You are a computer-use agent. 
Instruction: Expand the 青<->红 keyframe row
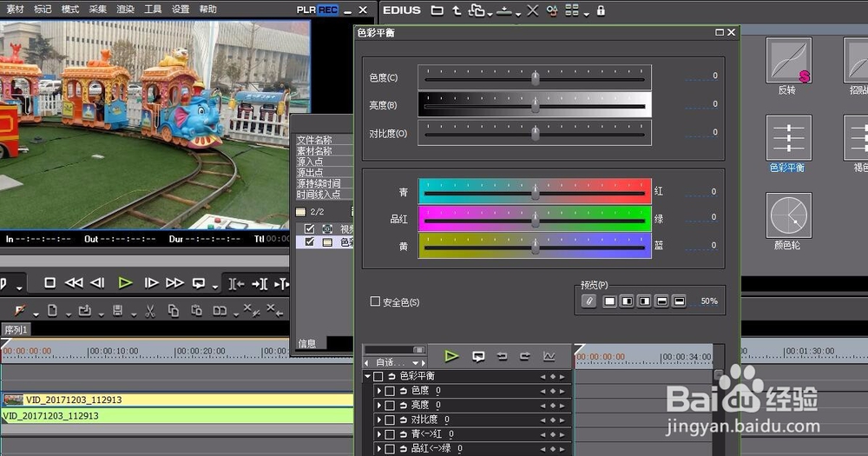379,433
